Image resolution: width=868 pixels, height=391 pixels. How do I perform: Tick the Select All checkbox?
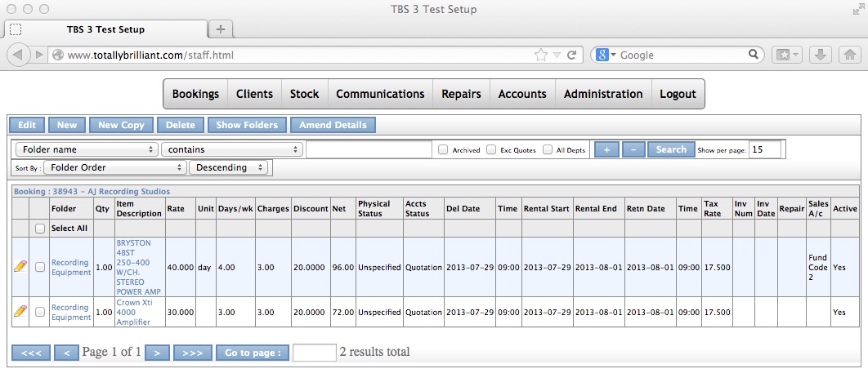(39, 228)
